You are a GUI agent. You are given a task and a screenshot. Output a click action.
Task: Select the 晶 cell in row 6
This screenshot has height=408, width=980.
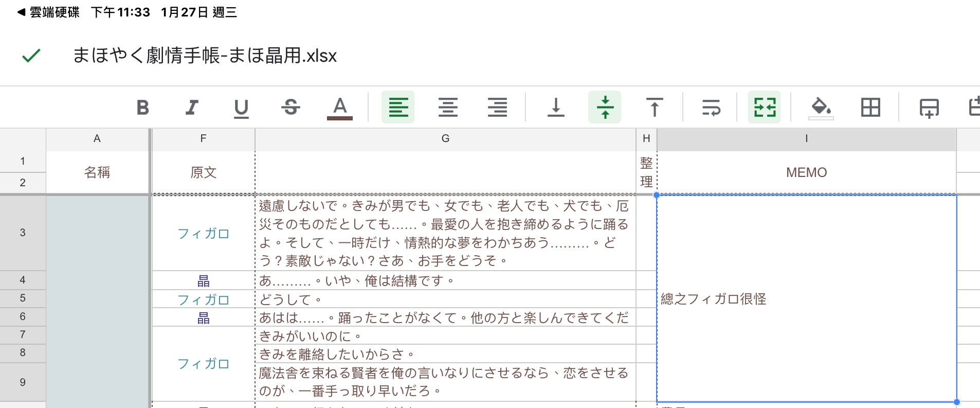coord(204,317)
